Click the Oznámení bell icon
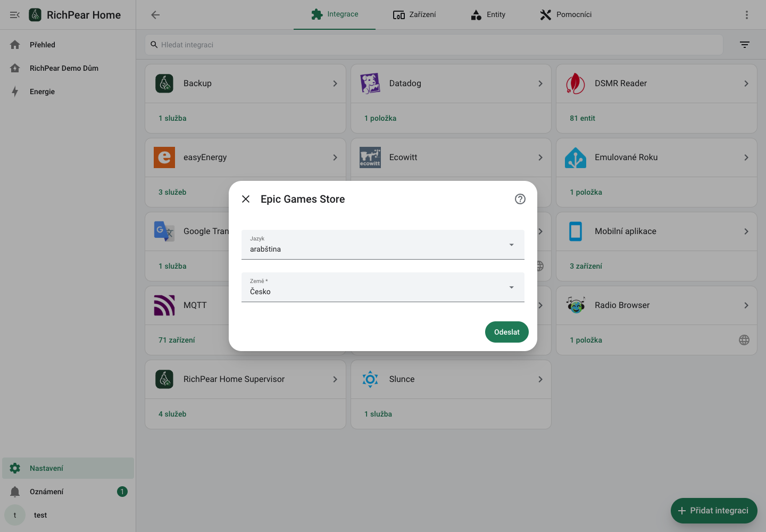Screen dimensions: 766x532 click(15, 492)
